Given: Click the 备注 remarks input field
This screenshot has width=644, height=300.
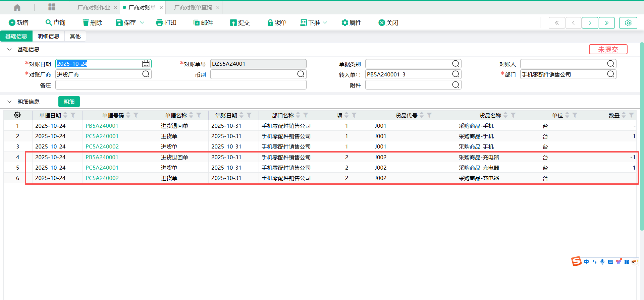Looking at the screenshot, I should [x=181, y=85].
